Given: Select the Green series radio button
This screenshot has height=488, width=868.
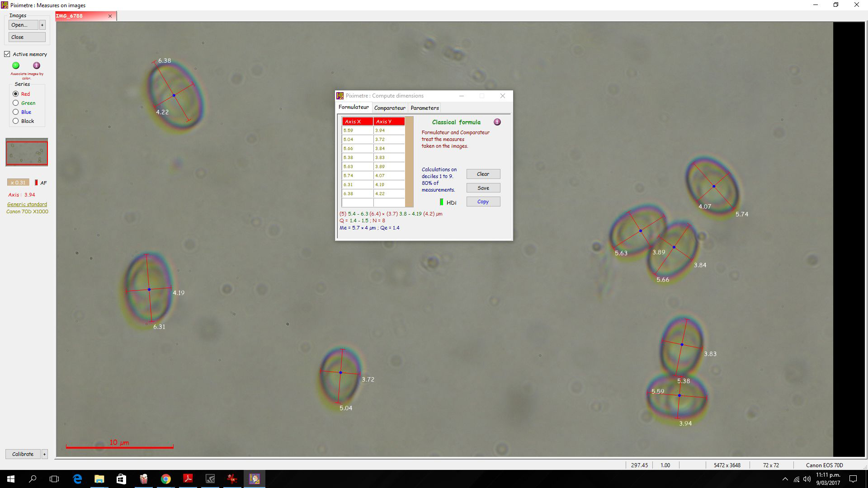Looking at the screenshot, I should point(16,103).
